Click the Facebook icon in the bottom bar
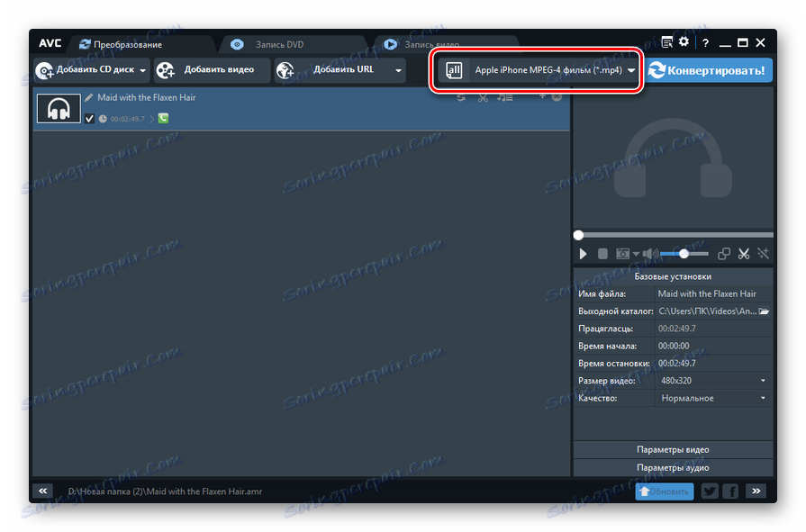This screenshot has width=806, height=532. click(730, 491)
